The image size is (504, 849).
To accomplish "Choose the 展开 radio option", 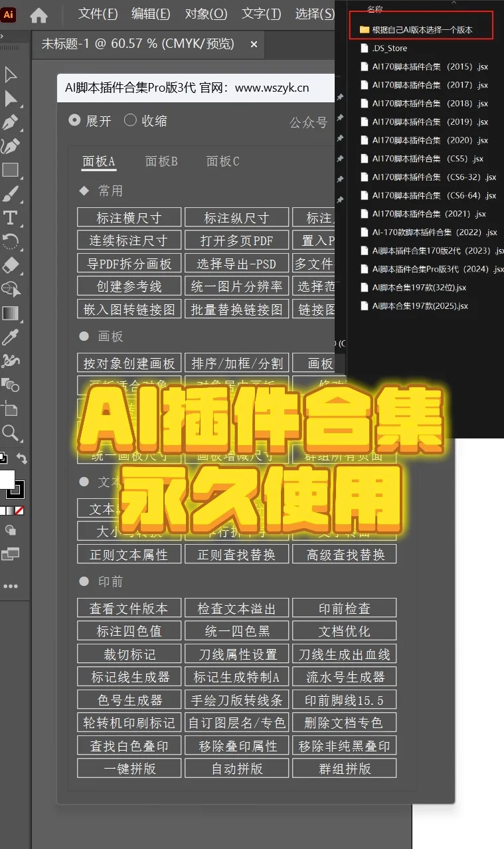I will tap(90, 121).
